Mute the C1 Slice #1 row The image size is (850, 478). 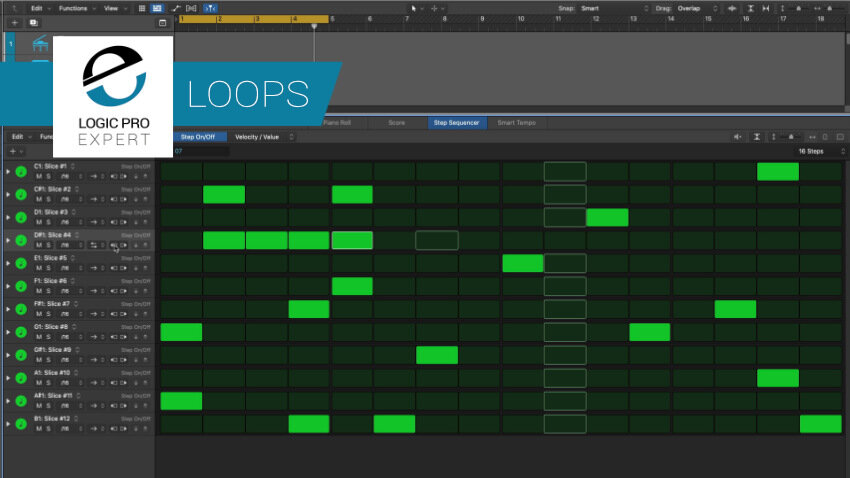38,177
